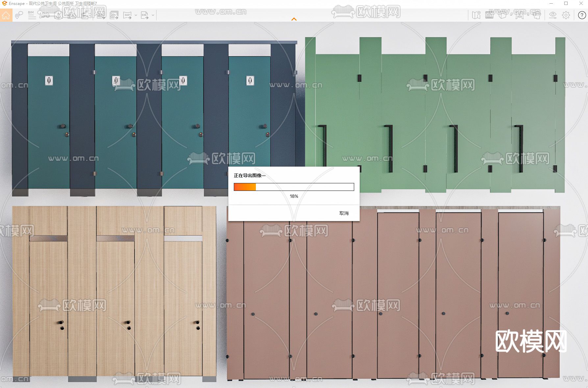Click the Home view icon
This screenshot has height=388, width=588.
click(6, 15)
